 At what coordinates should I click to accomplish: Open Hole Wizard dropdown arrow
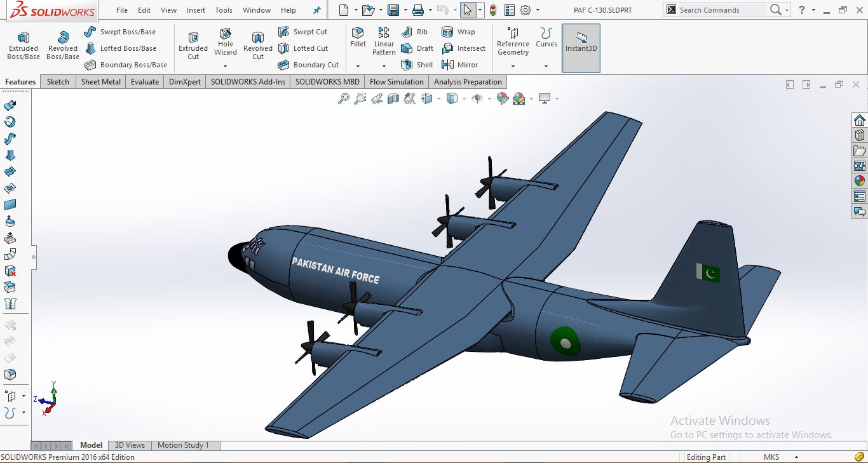225,66
